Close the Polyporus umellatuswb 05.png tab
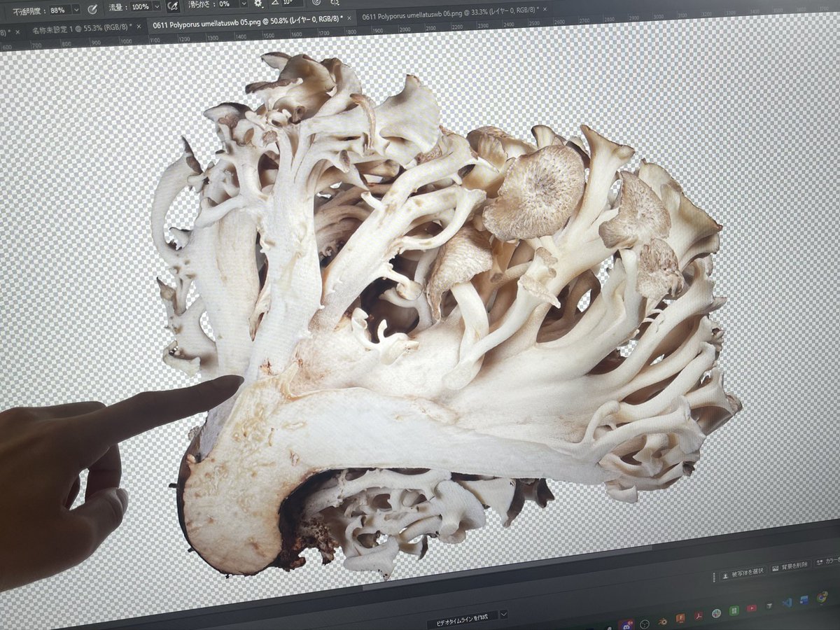This screenshot has height=630, width=840. click(349, 17)
